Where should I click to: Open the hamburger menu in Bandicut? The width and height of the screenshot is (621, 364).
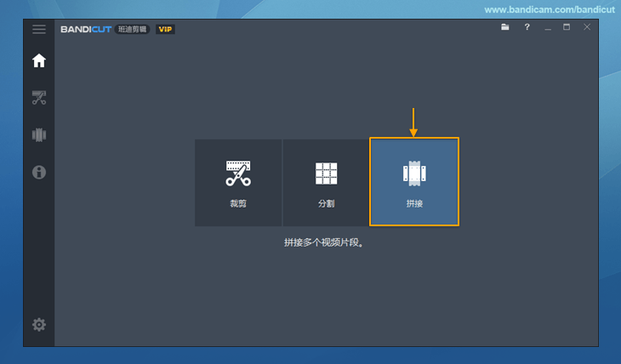tap(39, 29)
